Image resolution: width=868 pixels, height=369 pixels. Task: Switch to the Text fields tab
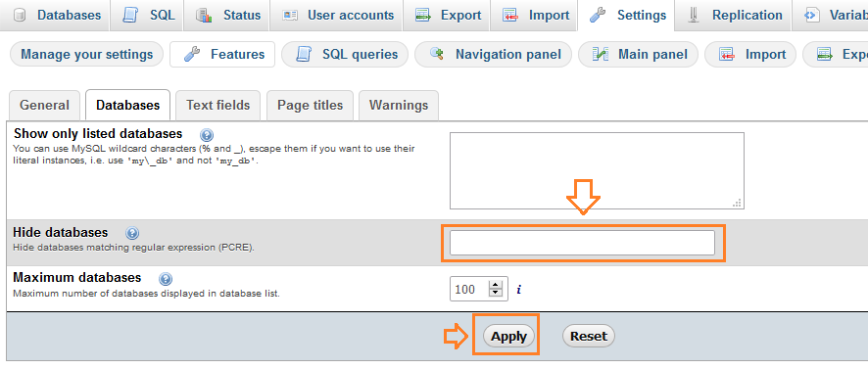coord(218,105)
